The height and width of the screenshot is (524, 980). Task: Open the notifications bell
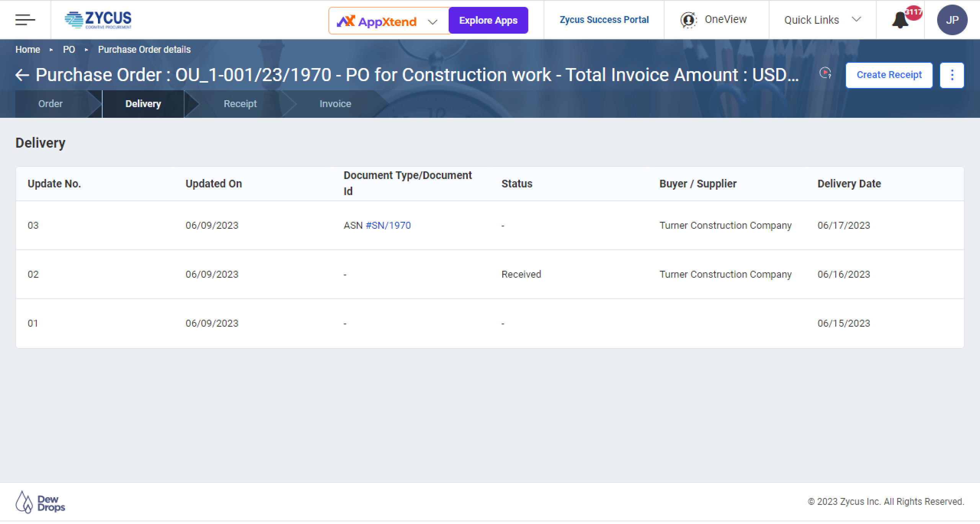(x=900, y=20)
